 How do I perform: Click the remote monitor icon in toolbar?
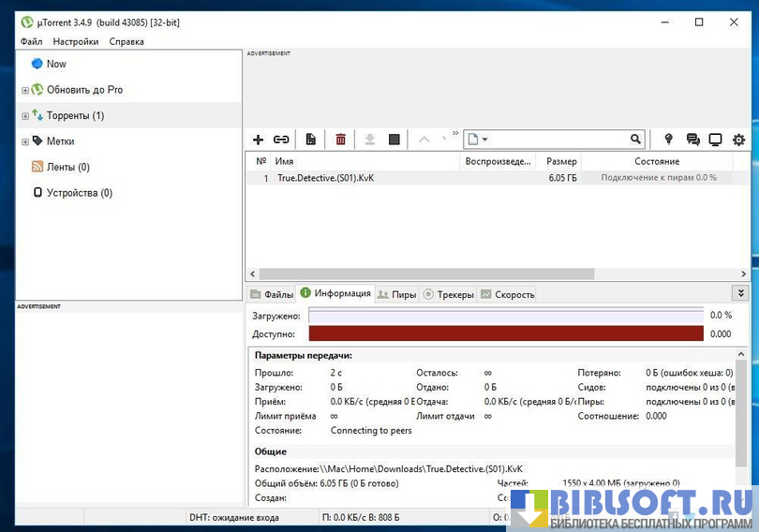[715, 140]
